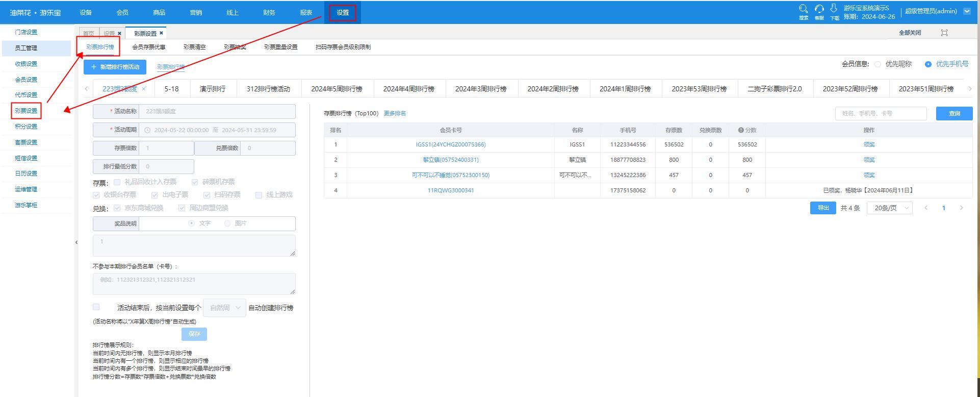Toggle 碎票机存票 checkbox
980x397 pixels.
point(195,182)
